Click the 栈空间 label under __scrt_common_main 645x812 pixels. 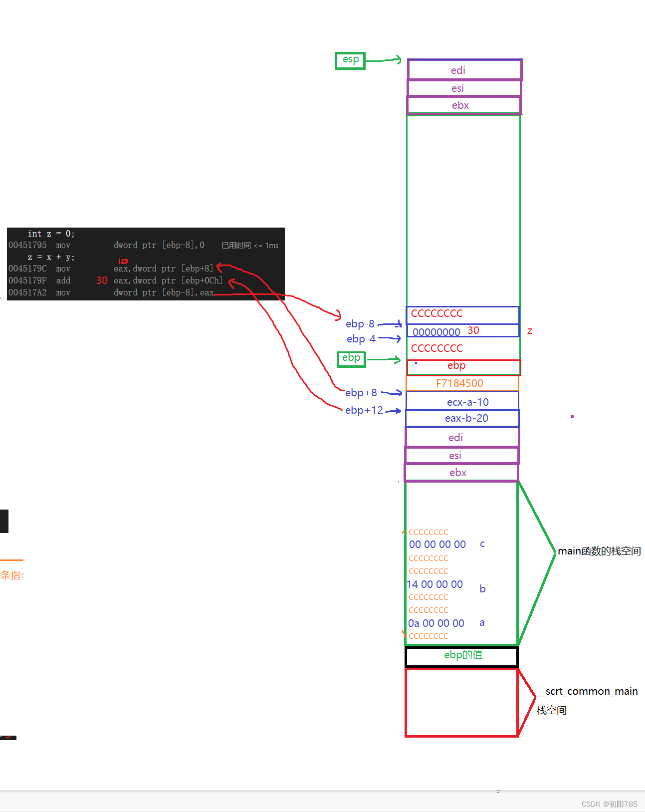[x=552, y=710]
